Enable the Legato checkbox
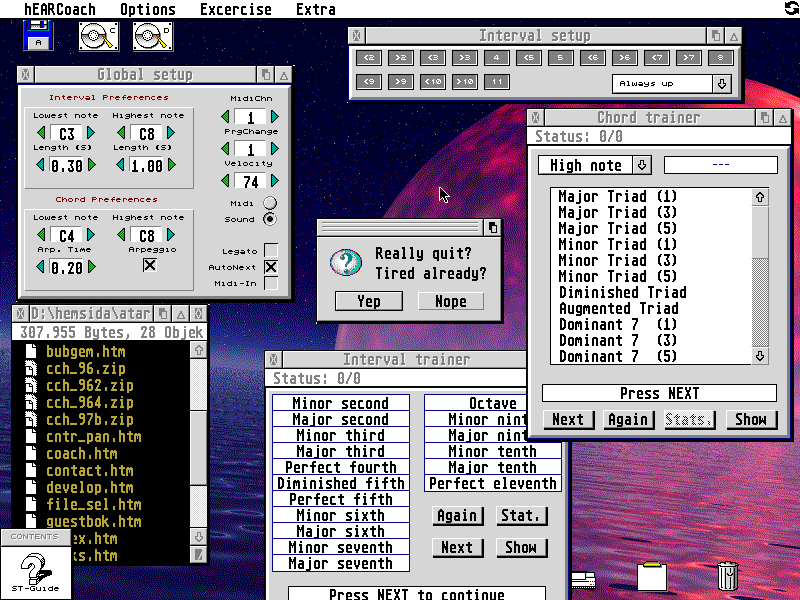 (271, 251)
